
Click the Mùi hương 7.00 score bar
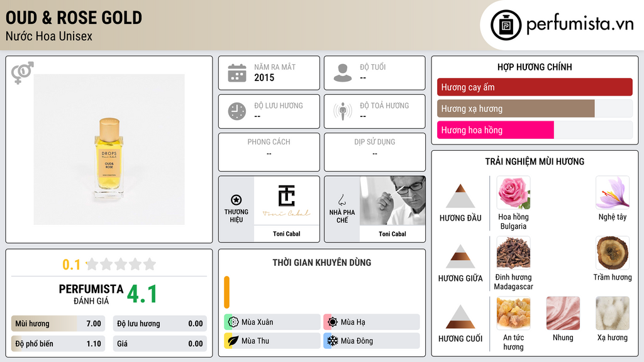point(58,324)
